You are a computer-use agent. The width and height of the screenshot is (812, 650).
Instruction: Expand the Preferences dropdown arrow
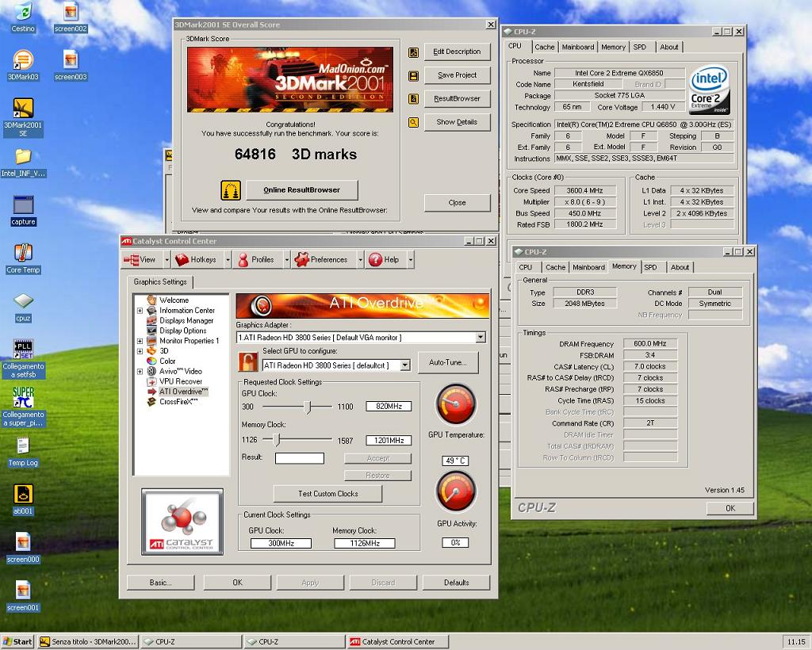(361, 260)
